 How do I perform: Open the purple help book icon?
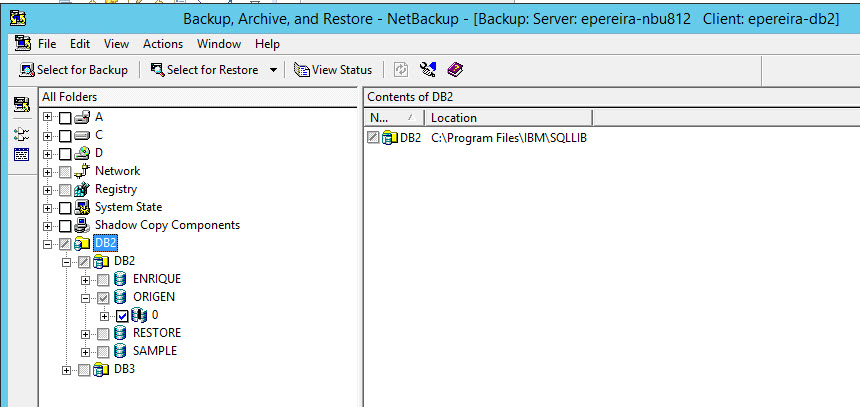455,70
